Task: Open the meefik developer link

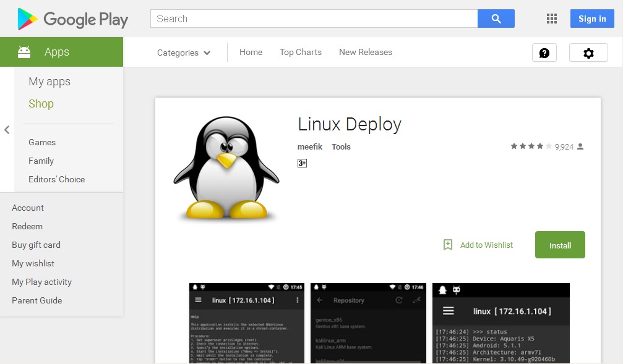Action: click(x=310, y=147)
